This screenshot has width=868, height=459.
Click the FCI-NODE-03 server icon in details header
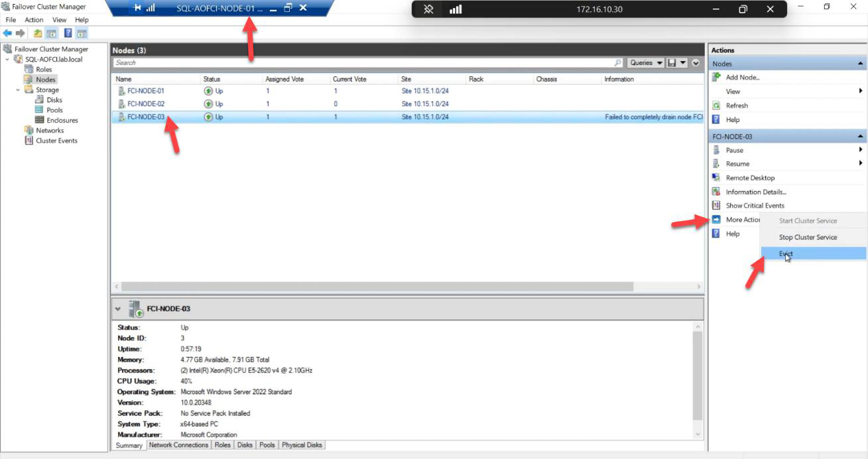136,309
